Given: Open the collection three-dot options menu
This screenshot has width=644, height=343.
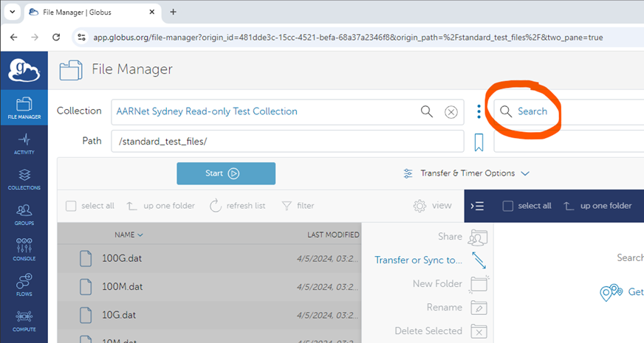Looking at the screenshot, I should pos(479,111).
